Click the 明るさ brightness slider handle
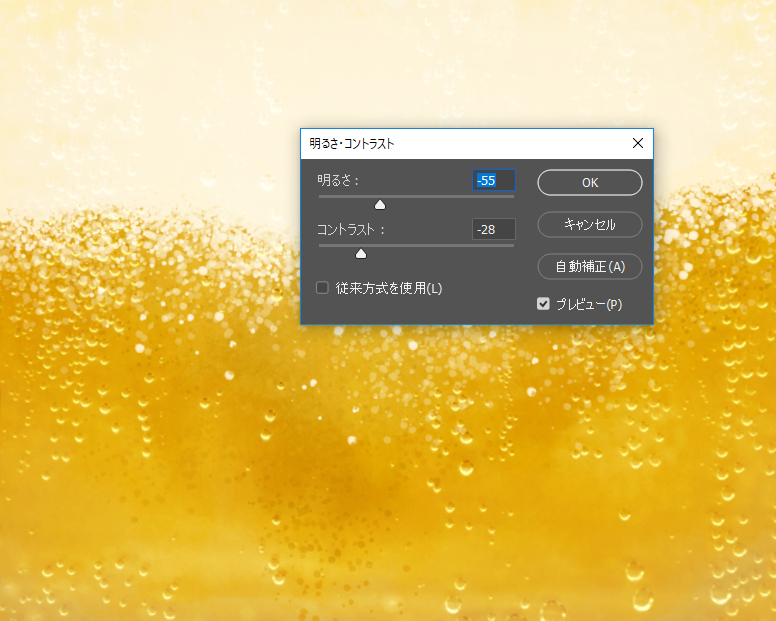Viewport: 776px width, 621px height. click(x=380, y=204)
